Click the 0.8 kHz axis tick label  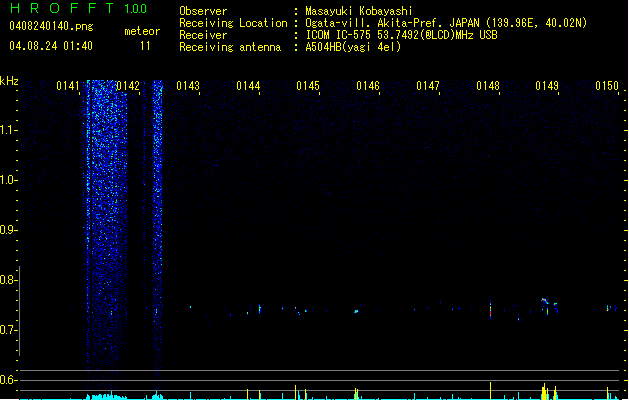click(x=8, y=280)
